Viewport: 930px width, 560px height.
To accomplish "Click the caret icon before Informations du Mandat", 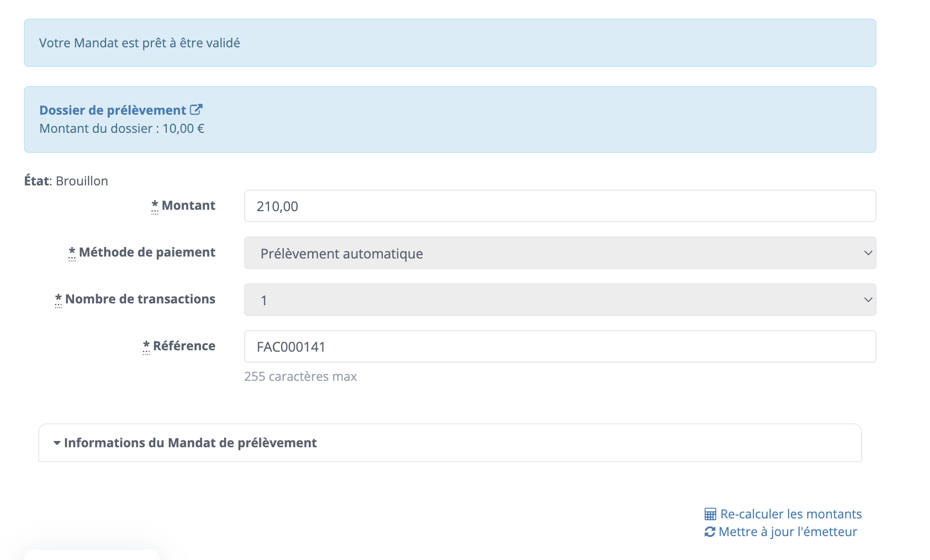I will (57, 443).
